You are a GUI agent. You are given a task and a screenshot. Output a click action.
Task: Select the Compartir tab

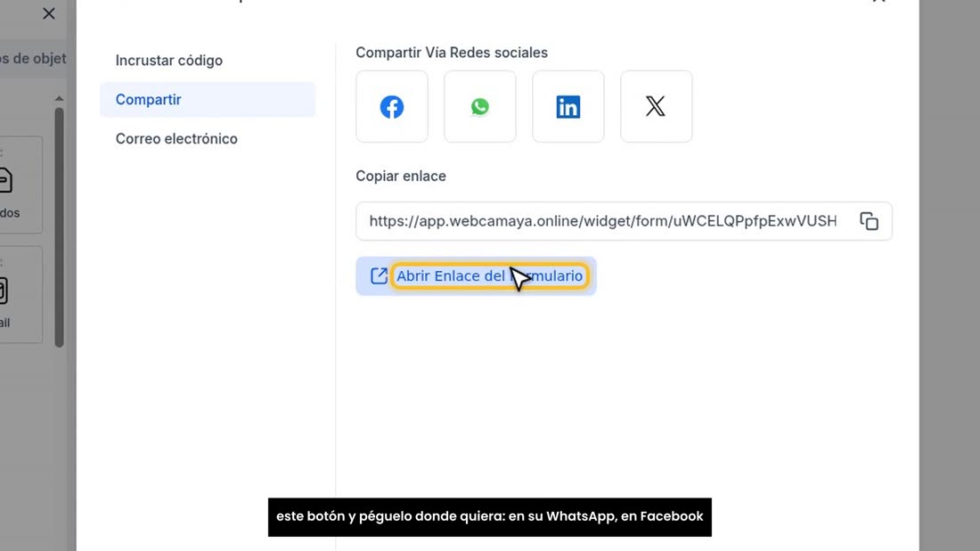[208, 100]
